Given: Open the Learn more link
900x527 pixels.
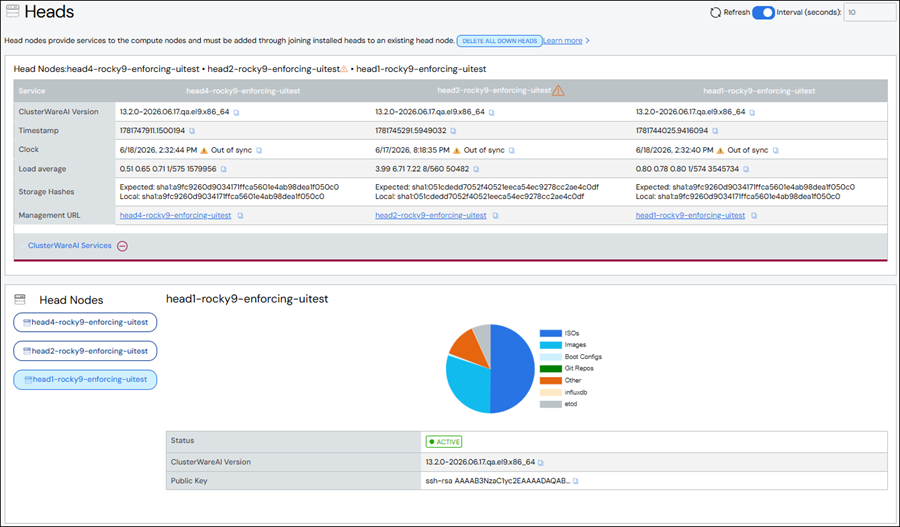Looking at the screenshot, I should [x=563, y=41].
